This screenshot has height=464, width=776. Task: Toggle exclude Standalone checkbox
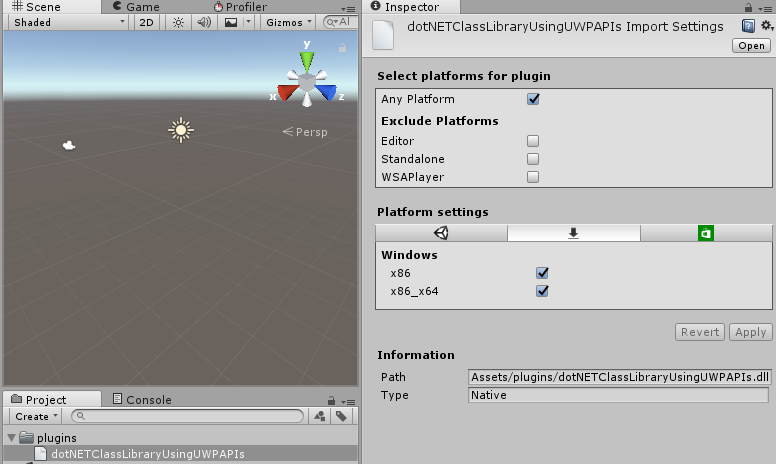click(533, 159)
